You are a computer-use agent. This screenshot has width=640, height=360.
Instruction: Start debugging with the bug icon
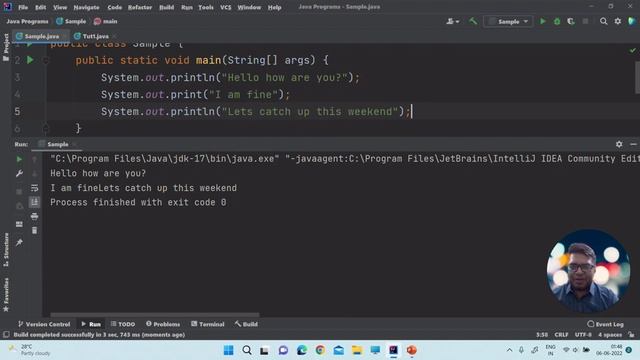557,21
